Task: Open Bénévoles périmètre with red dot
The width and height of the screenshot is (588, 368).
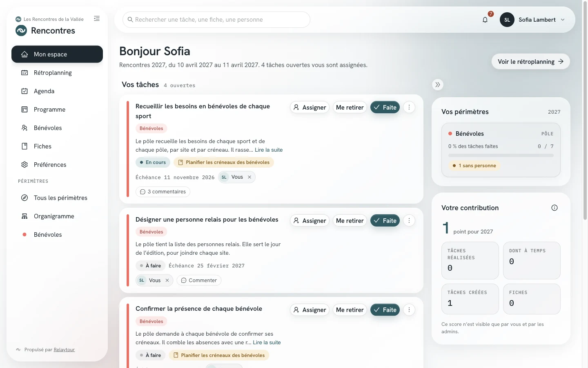Action: [x=57, y=235]
